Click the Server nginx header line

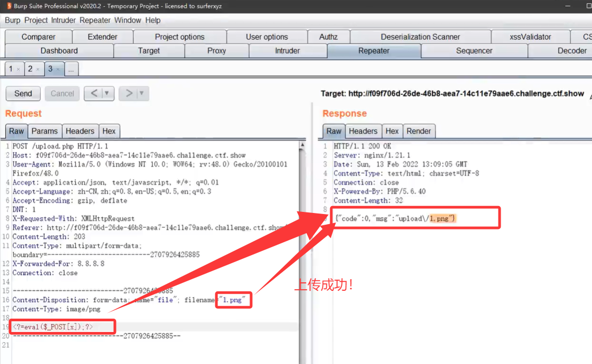tap(372, 155)
